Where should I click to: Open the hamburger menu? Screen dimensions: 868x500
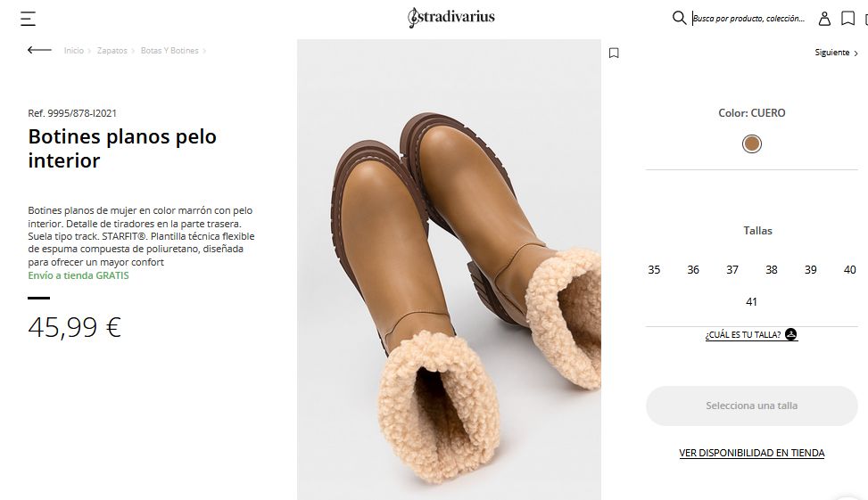[x=28, y=19]
